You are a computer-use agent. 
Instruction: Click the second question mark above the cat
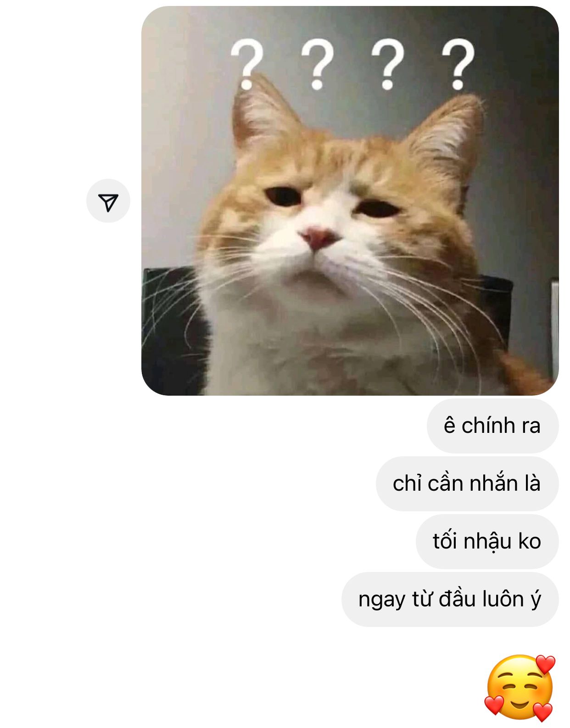pyautogui.click(x=318, y=64)
